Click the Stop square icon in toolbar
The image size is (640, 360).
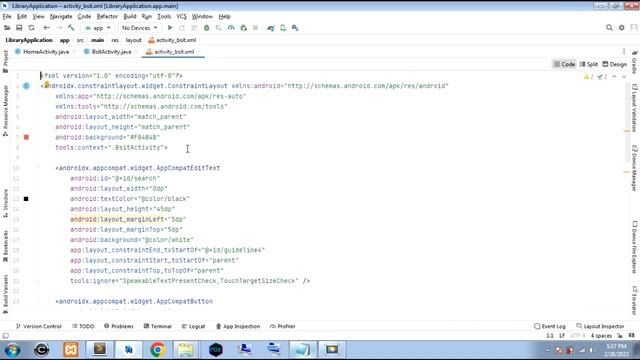tap(256, 28)
